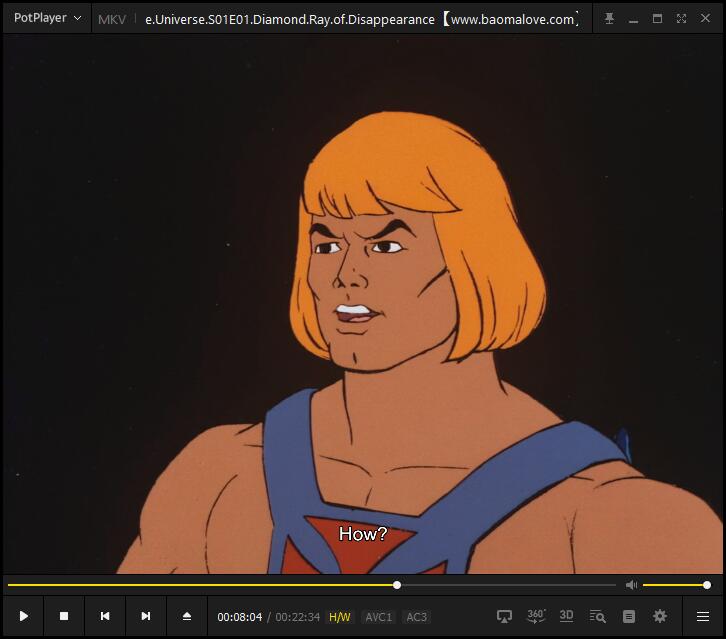This screenshot has width=726, height=639.
Task: Open the settings gear control panel
Action: pos(660,616)
